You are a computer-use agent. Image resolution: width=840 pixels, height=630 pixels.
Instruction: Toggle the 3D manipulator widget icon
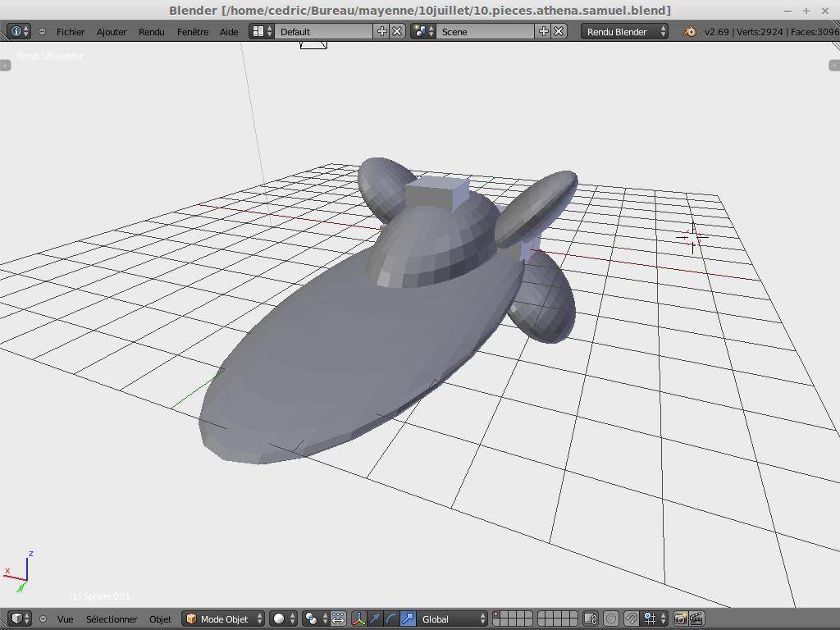pyautogui.click(x=358, y=619)
